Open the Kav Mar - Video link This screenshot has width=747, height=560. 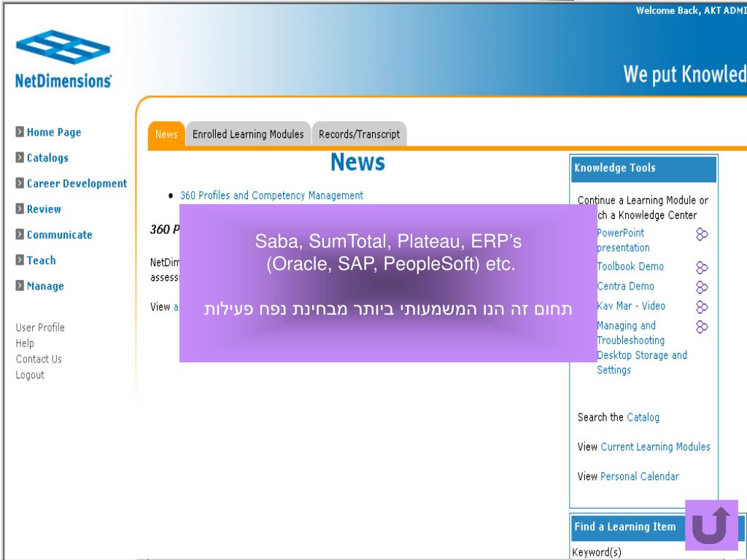tap(631, 306)
